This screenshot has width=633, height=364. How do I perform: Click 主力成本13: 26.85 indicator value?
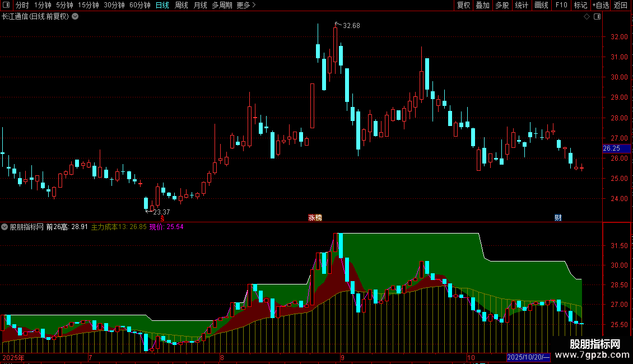click(119, 227)
